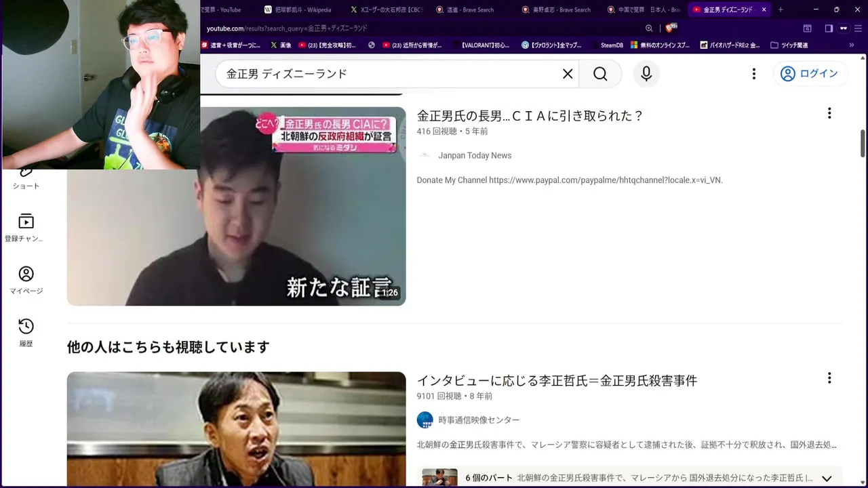This screenshot has height=488, width=868.
Task: Open options menu for CIA長男 video
Action: tap(829, 113)
